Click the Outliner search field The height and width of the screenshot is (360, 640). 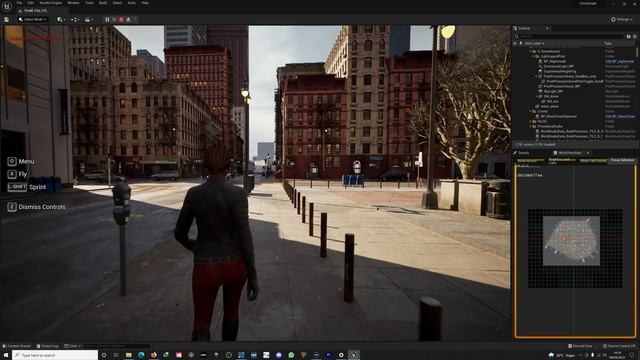coord(571,36)
